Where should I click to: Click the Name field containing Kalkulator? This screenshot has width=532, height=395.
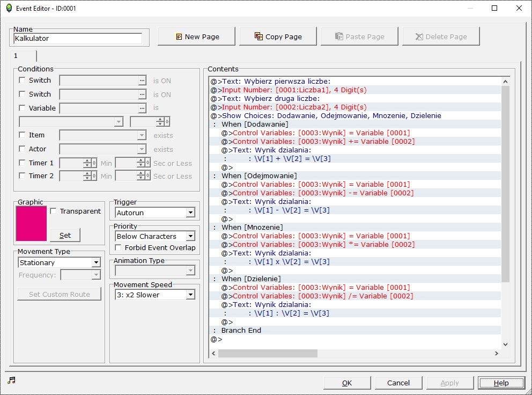click(x=78, y=39)
